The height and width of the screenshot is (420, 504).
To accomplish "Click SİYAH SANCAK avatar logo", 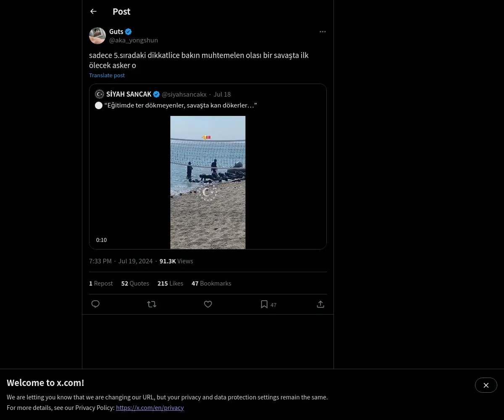I will (x=100, y=94).
